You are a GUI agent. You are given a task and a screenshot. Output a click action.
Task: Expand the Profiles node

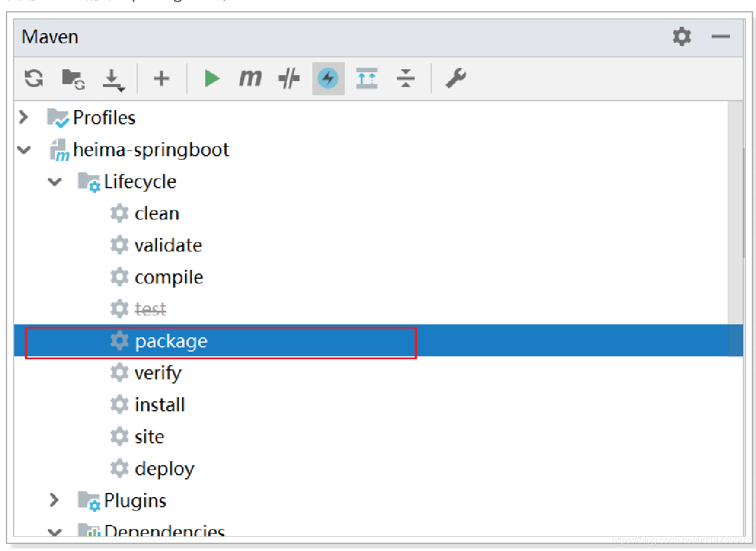click(24, 117)
